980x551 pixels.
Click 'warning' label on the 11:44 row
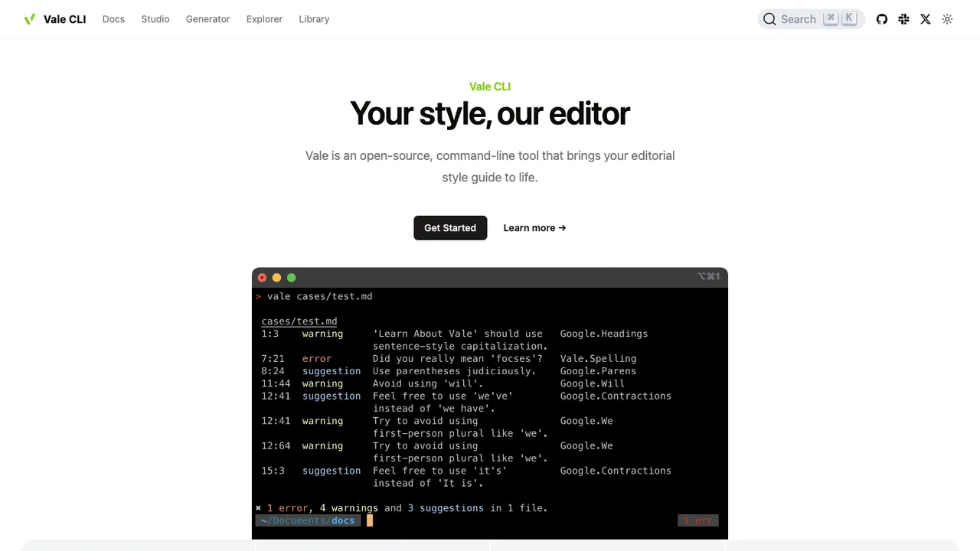(322, 383)
